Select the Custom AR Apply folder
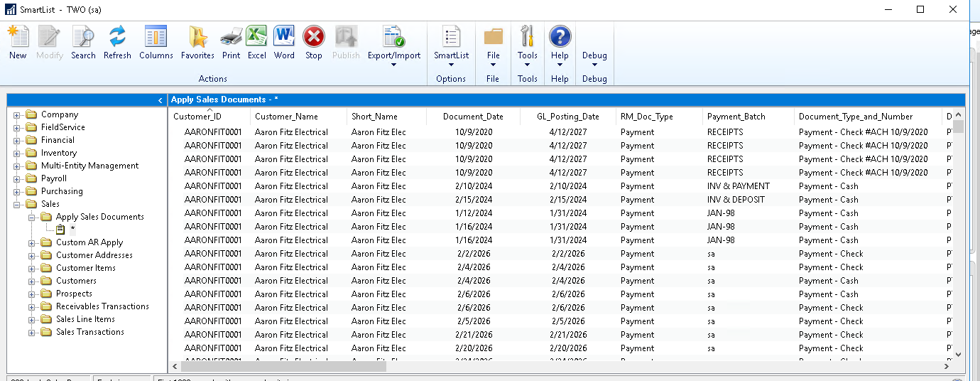The width and height of the screenshot is (980, 381). click(x=89, y=242)
